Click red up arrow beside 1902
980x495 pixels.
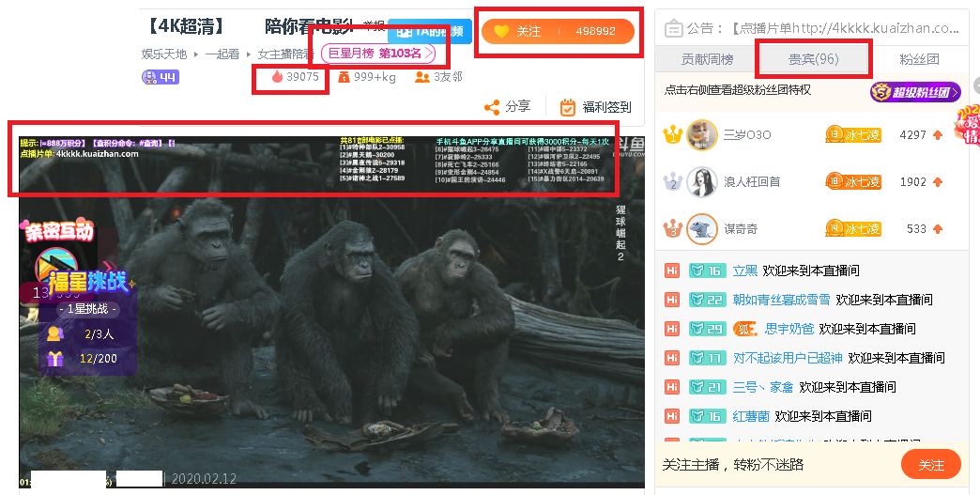[x=938, y=182]
